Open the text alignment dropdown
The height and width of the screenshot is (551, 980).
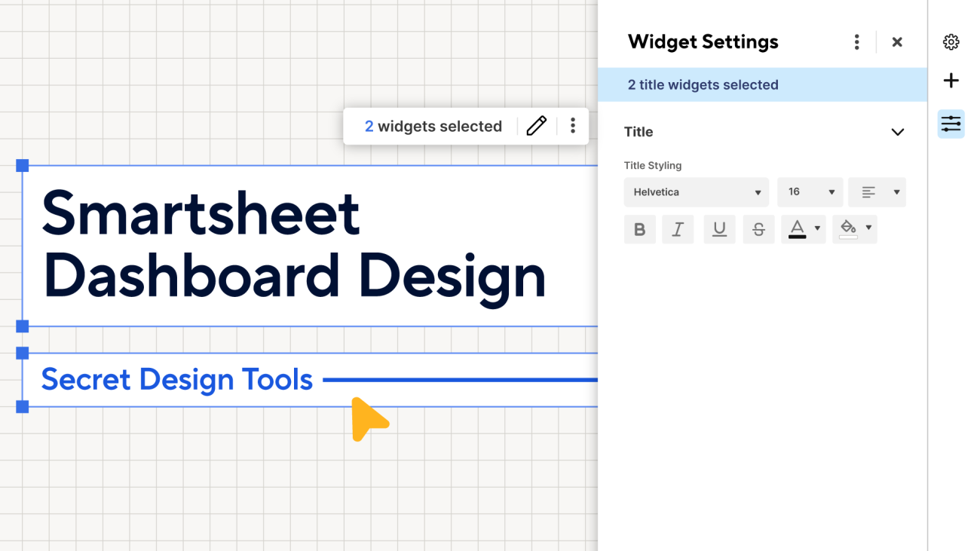pyautogui.click(x=877, y=192)
